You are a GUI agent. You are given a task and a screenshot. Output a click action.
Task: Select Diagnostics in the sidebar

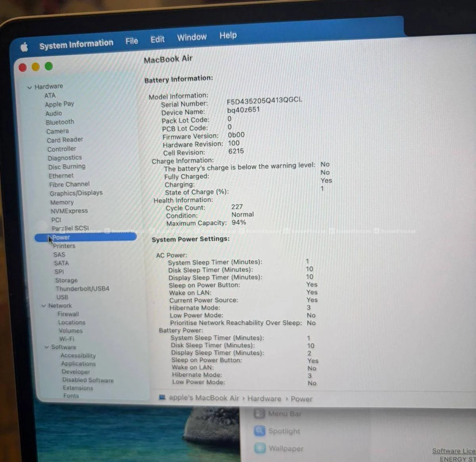65,158
